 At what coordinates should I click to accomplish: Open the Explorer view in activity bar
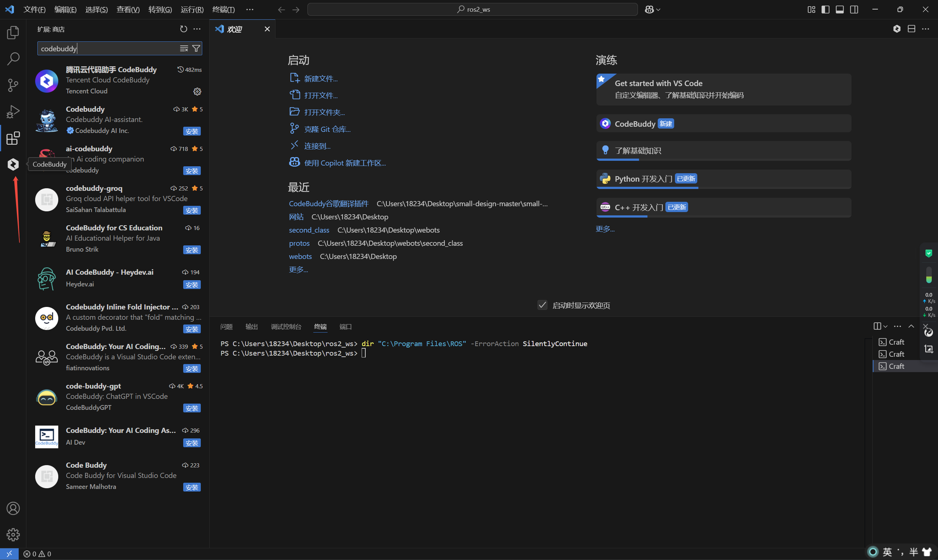(13, 33)
